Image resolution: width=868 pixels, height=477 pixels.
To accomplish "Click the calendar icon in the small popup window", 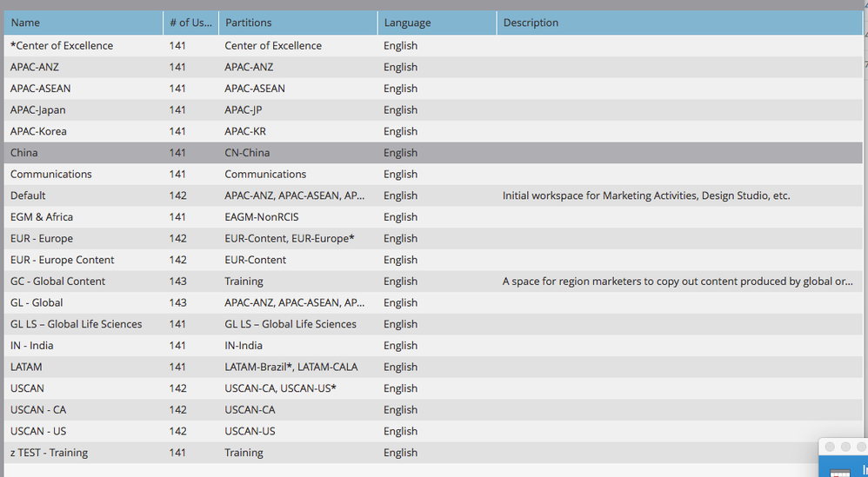I will 840,473.
